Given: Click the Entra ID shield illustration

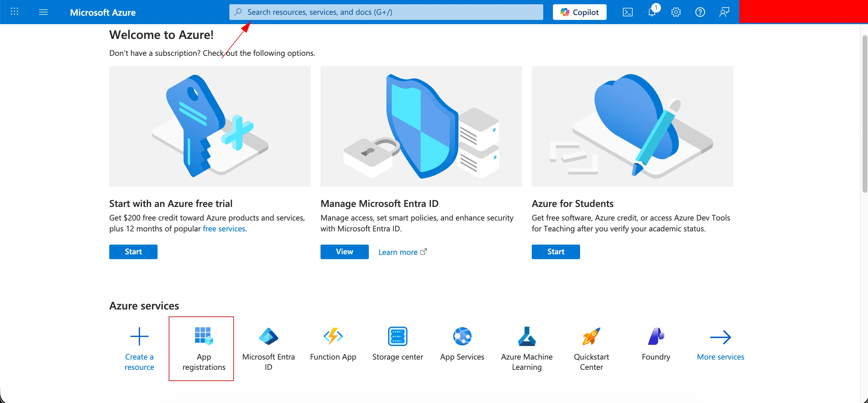Looking at the screenshot, I should pos(421,126).
